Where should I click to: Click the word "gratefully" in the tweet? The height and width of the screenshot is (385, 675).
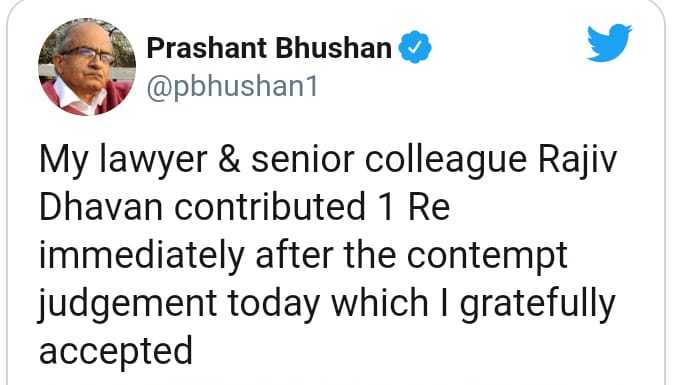click(x=538, y=305)
